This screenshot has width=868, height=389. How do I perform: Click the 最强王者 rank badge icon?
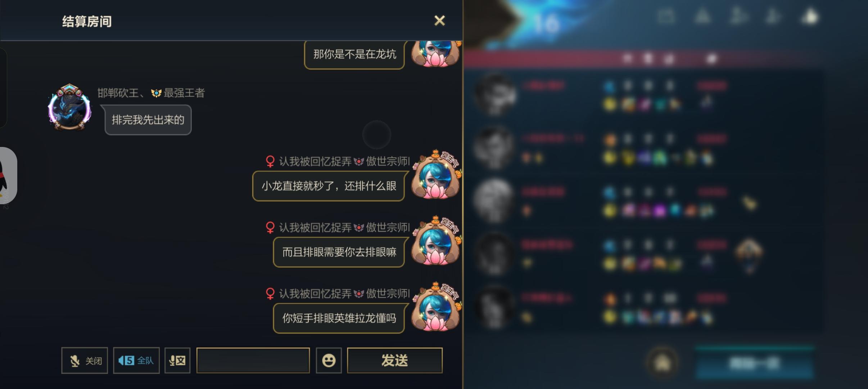(x=156, y=93)
